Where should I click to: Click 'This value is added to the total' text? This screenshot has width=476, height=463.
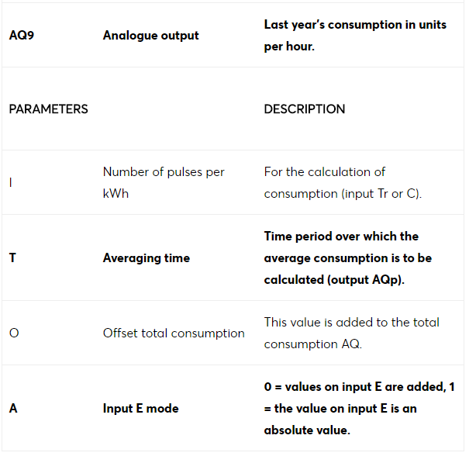[351, 323]
